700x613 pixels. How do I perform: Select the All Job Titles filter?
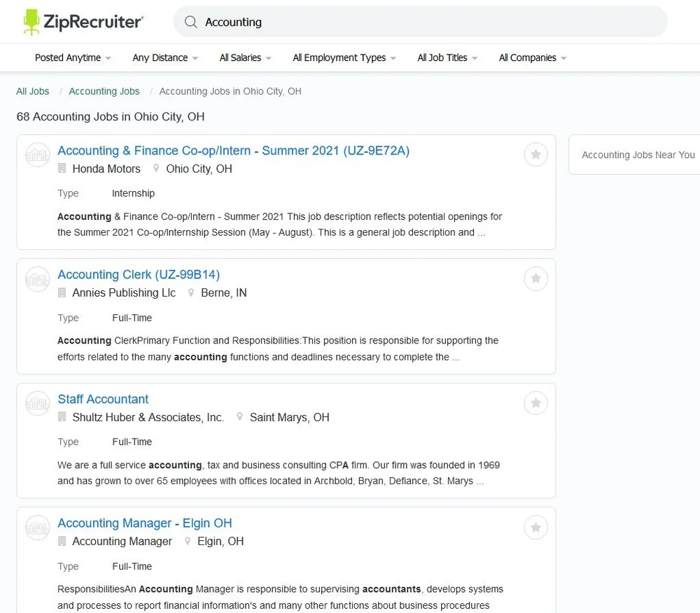[447, 57]
